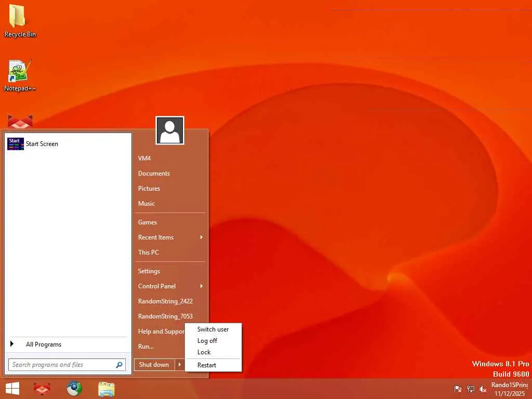Screen dimensions: 532x399
Task: Expand the Control Panel submenu arrow
Action: [201, 286]
